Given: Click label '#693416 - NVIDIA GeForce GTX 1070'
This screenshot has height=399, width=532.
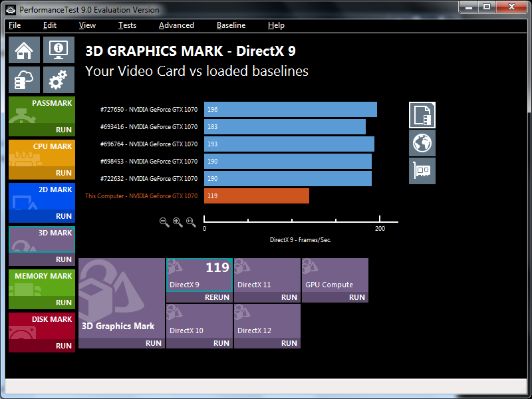Looking at the screenshot, I should (x=148, y=127).
